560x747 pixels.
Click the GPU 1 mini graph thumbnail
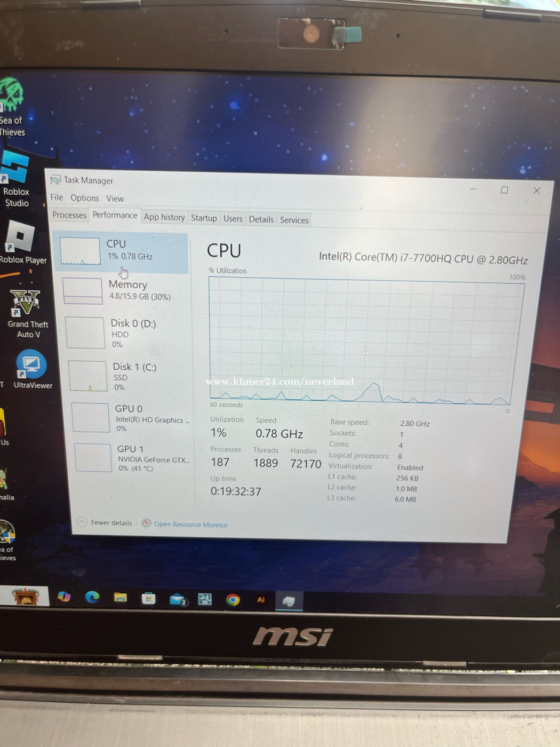pyautogui.click(x=93, y=457)
